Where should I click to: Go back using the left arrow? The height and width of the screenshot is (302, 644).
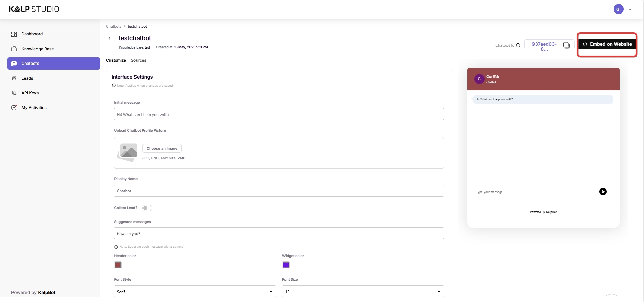[x=110, y=38]
